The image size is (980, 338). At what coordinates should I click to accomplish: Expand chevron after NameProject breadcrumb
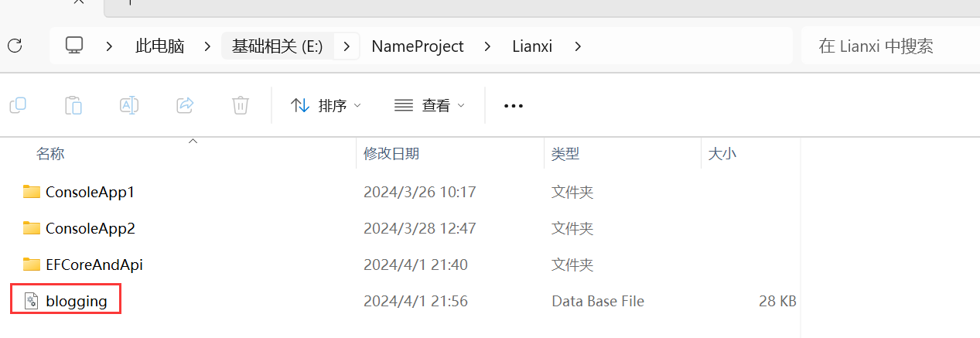[x=487, y=46]
